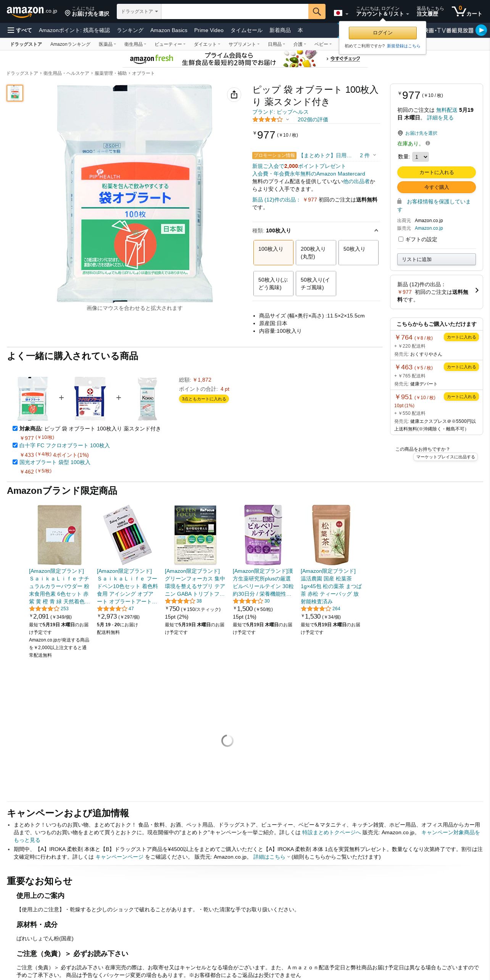This screenshot has width=490, height=980.
Task: Open the ビューティー submenu tab
Action: [x=170, y=44]
